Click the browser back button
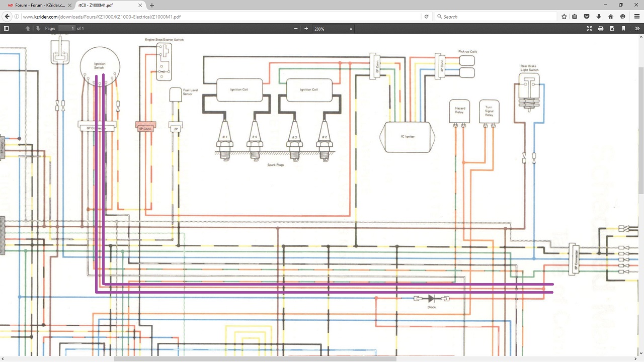This screenshot has width=644, height=362. pyautogui.click(x=7, y=17)
